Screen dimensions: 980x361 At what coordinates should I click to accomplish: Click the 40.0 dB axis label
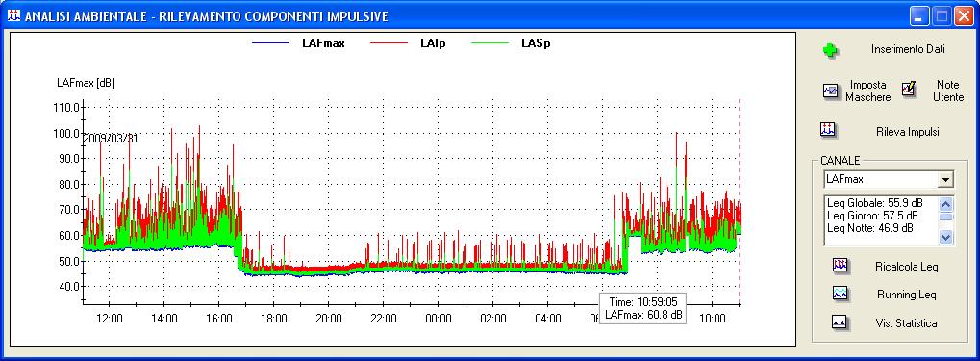pyautogui.click(x=68, y=286)
